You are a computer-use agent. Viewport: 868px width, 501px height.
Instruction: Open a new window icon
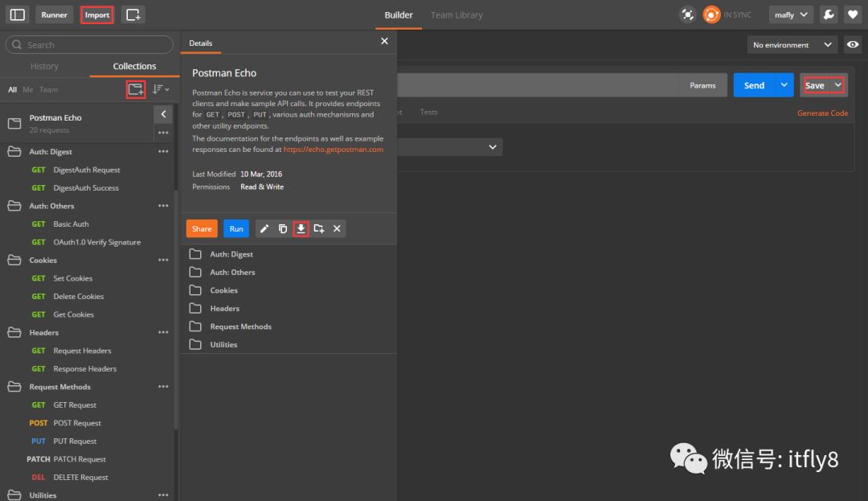(133, 15)
